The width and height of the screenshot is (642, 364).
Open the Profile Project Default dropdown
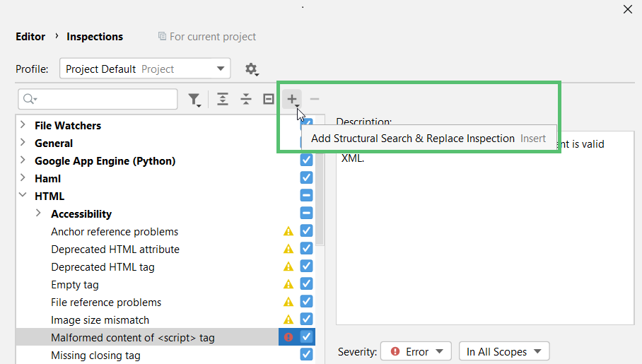[145, 69]
